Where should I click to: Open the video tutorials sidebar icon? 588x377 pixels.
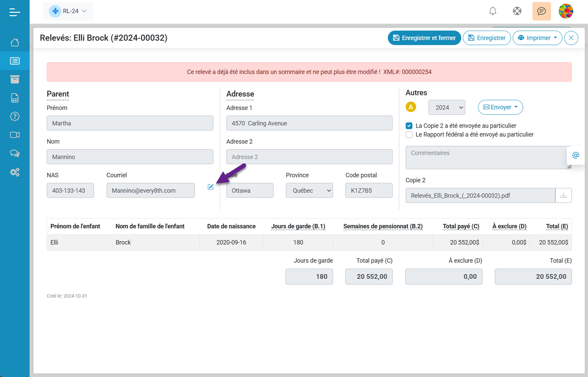(15, 135)
